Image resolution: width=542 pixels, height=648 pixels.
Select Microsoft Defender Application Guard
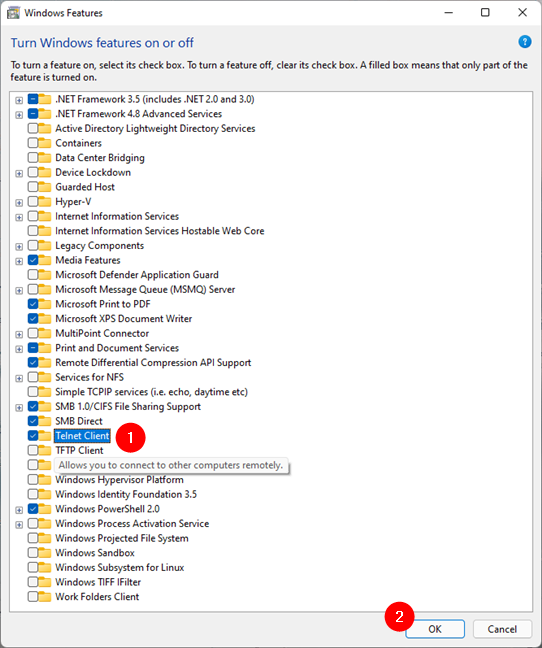[137, 275]
